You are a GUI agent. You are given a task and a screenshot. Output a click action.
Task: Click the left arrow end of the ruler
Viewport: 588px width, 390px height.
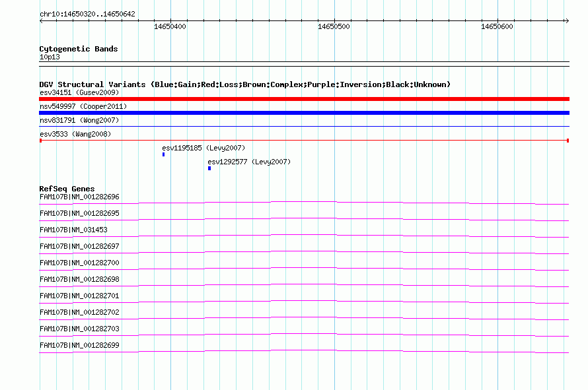click(x=41, y=21)
